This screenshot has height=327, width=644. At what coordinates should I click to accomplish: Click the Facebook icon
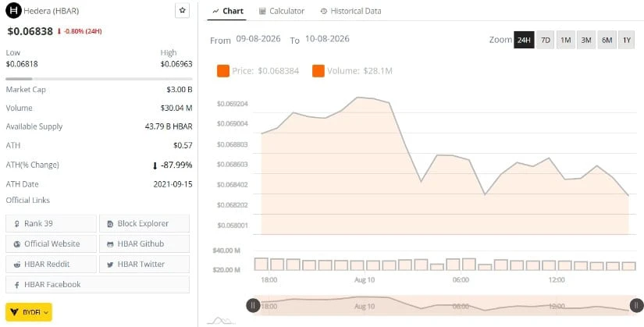pyautogui.click(x=17, y=285)
